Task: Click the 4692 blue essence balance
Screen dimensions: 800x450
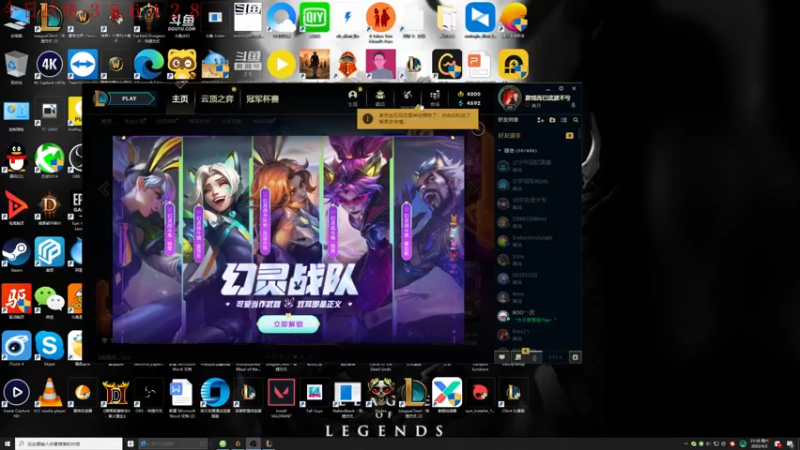Action: (x=469, y=103)
